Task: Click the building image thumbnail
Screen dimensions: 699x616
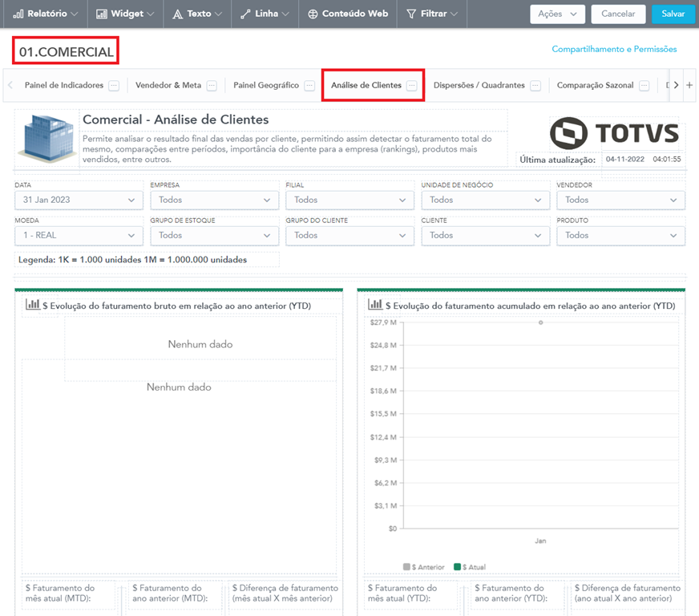Action: click(46, 138)
